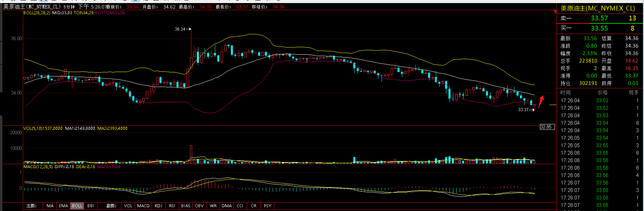The height and width of the screenshot is (211, 644).
Task: Click the 涨跌 value -0.80
Action: (591, 46)
